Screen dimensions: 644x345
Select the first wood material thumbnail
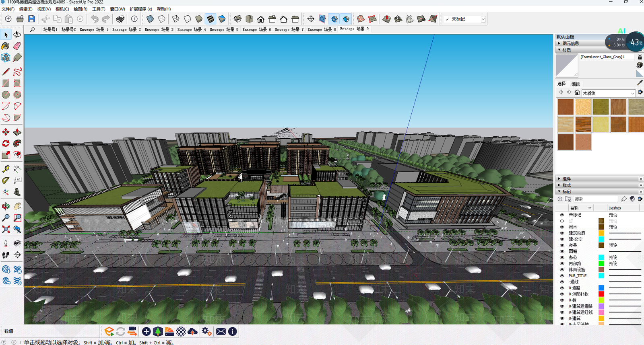tap(566, 107)
